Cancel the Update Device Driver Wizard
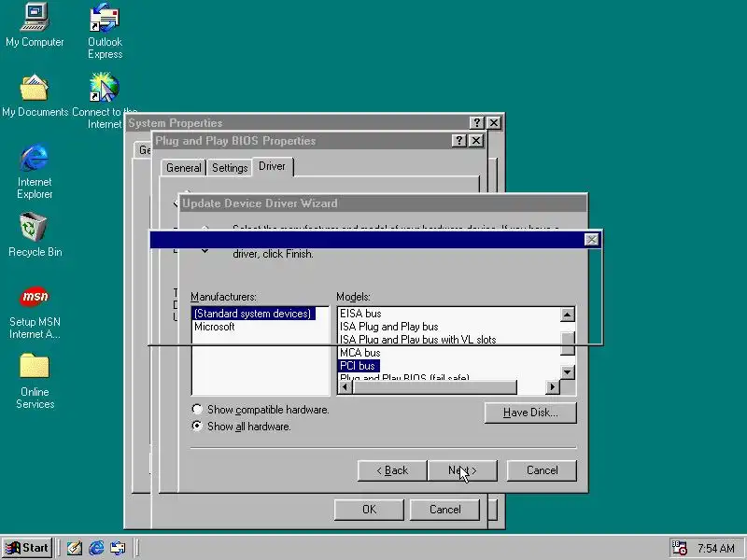This screenshot has height=560, width=747. (x=542, y=470)
